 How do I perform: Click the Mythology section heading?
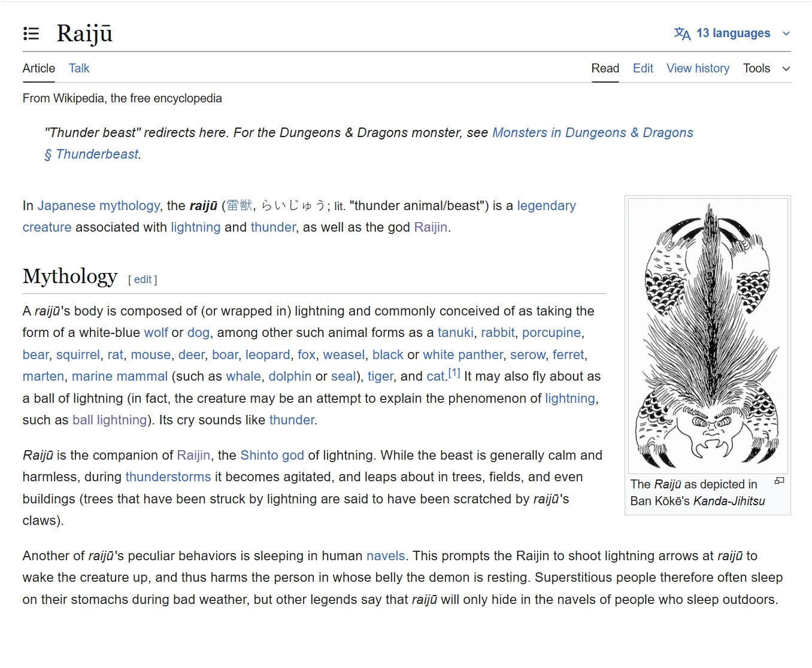pos(70,277)
